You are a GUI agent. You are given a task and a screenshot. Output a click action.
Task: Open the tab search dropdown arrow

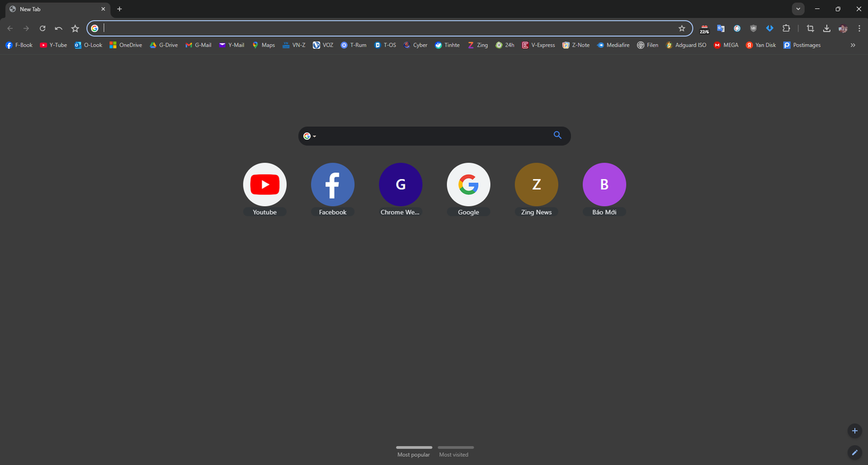click(x=798, y=9)
